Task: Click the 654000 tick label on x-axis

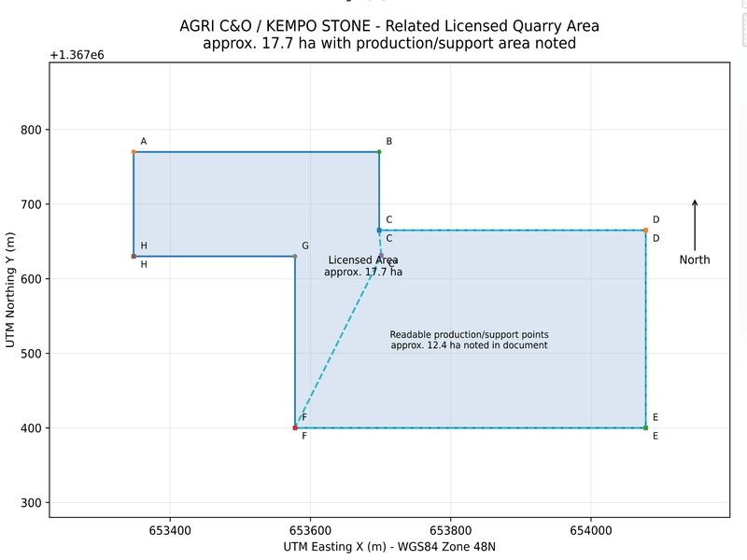Action: 591,530
